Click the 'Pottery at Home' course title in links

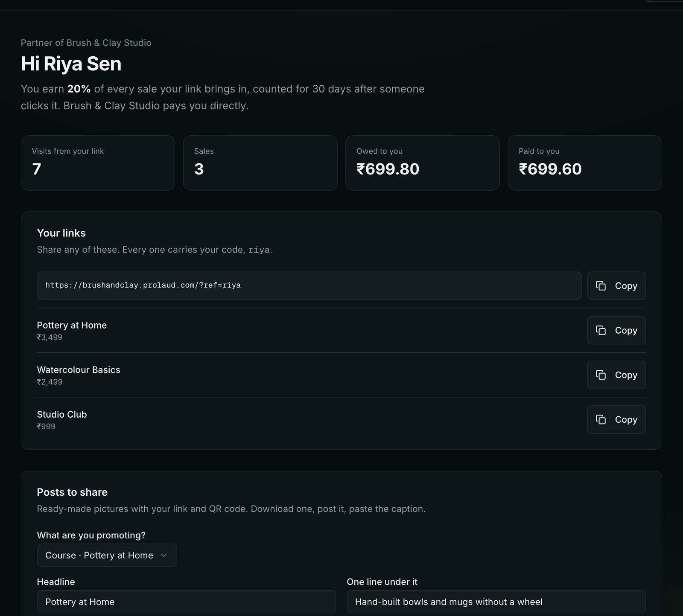[x=72, y=325]
